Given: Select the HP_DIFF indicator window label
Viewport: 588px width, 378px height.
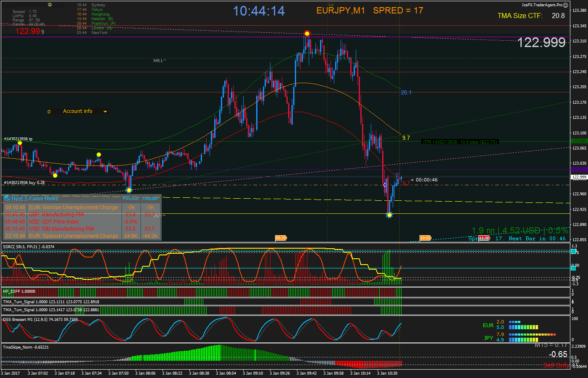Looking at the screenshot, I should pos(19,291).
